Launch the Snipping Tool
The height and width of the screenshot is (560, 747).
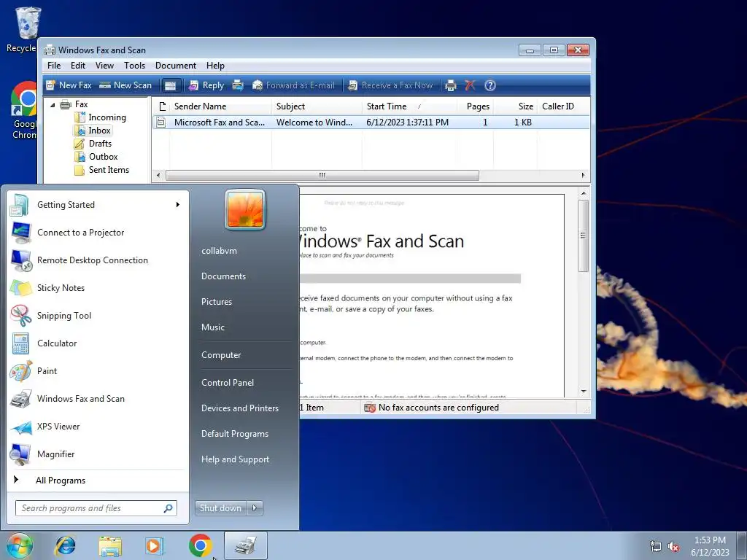click(x=96, y=315)
